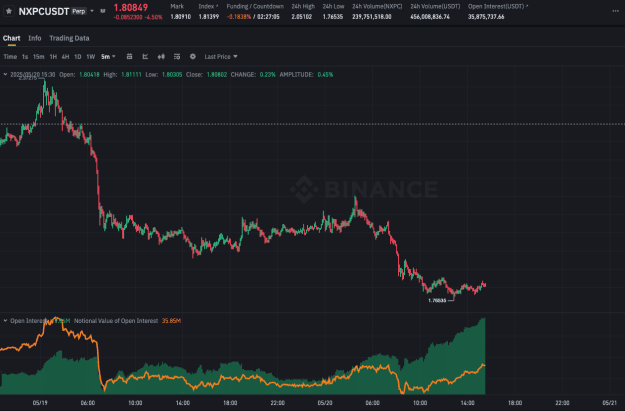Open the NXPCUSDT pair selector dropdown arrow
The image size is (625, 411).
point(92,11)
